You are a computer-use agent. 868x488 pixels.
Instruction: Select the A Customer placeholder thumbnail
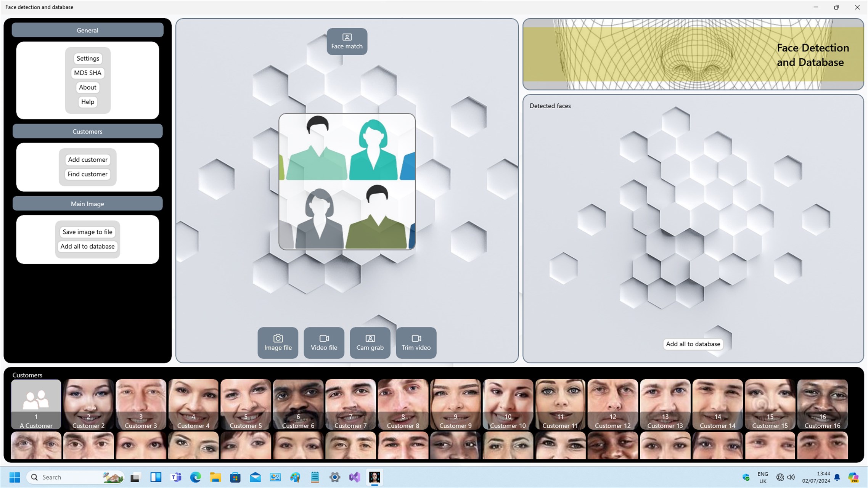pos(36,404)
